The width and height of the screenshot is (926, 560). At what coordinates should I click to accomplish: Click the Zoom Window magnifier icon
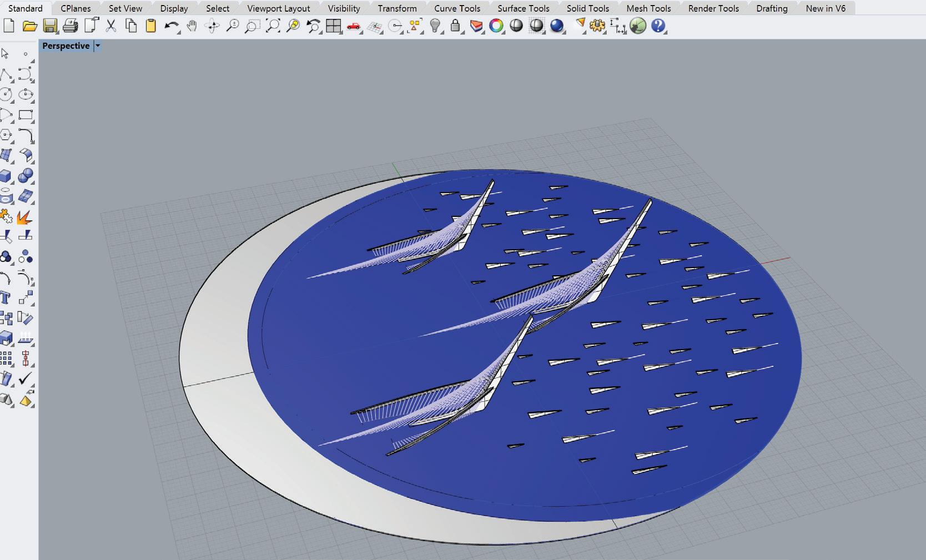point(253,26)
